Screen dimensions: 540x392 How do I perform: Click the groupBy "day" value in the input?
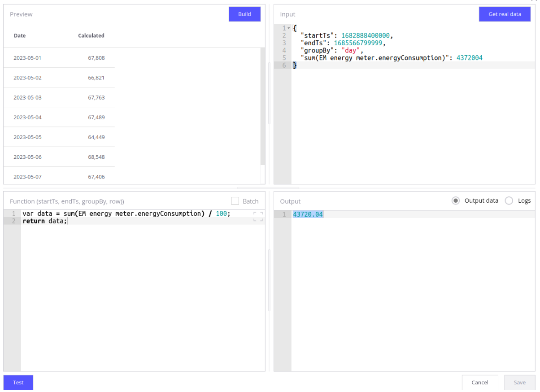click(x=350, y=51)
